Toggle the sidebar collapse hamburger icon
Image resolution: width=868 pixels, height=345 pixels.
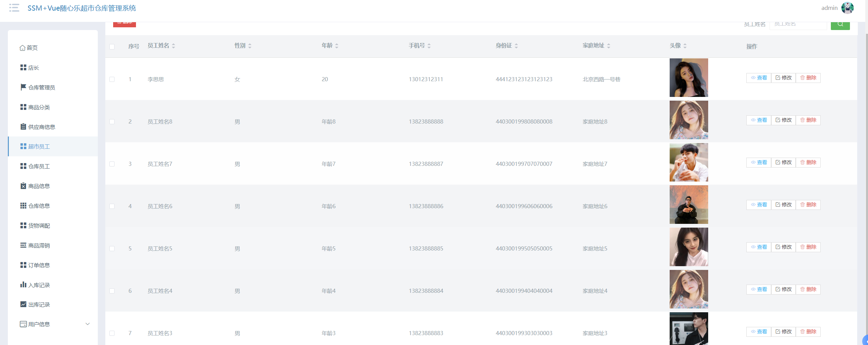[x=14, y=8]
